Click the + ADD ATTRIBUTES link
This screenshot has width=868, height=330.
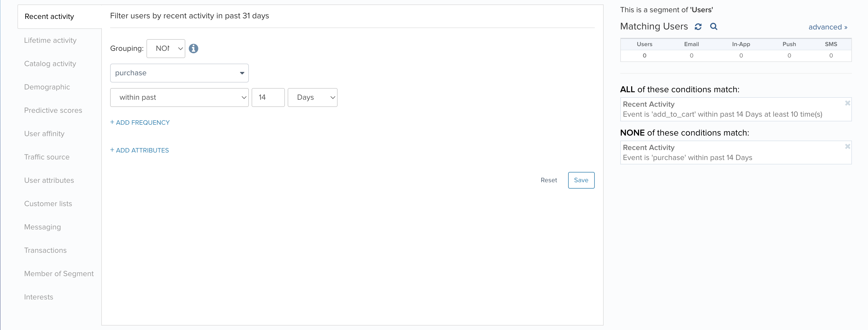(x=140, y=150)
